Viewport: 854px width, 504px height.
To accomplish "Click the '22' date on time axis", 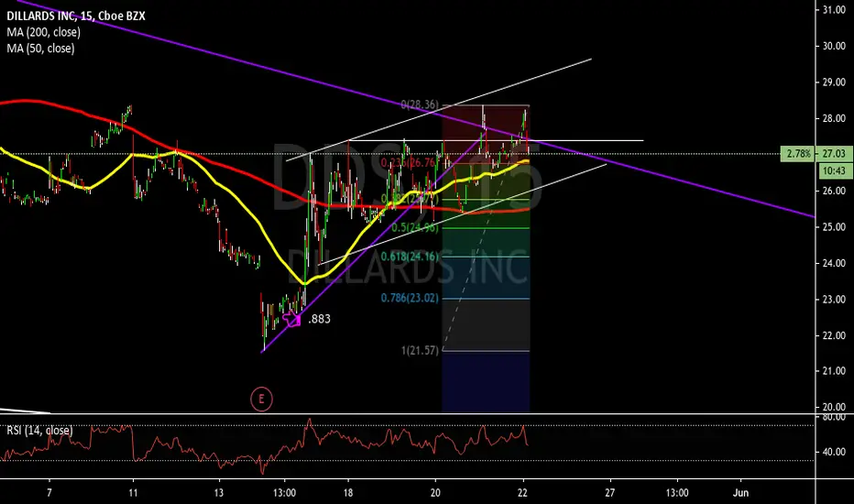I will (x=523, y=493).
